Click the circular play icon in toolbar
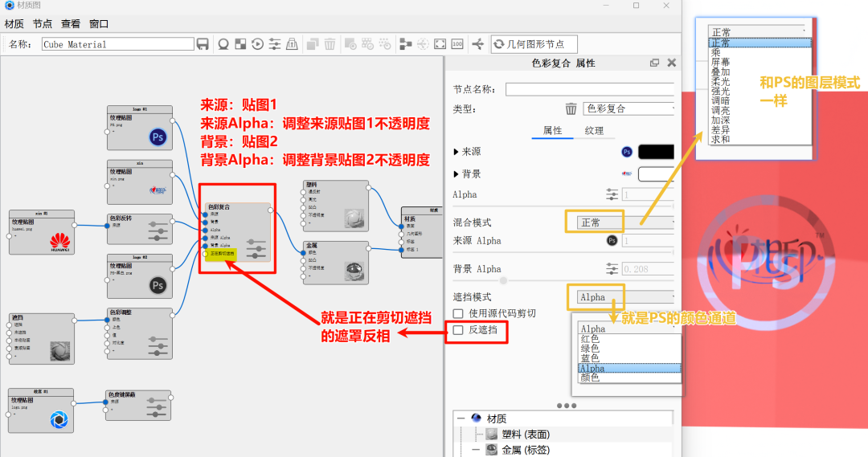 (x=257, y=44)
